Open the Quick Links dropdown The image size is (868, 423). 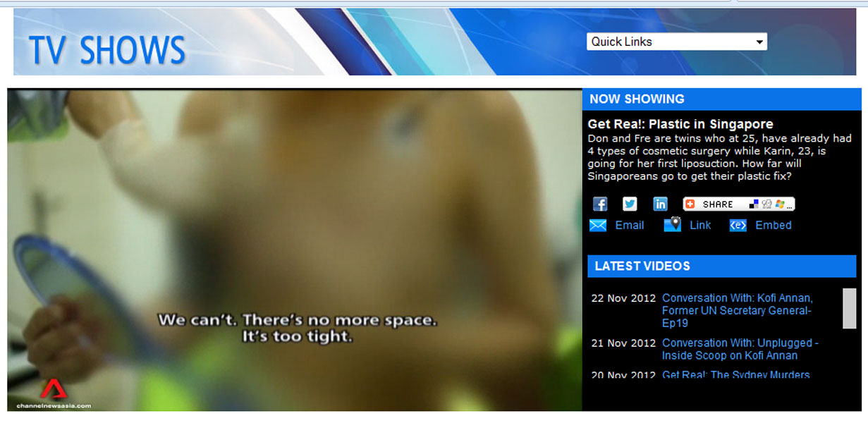click(x=670, y=42)
